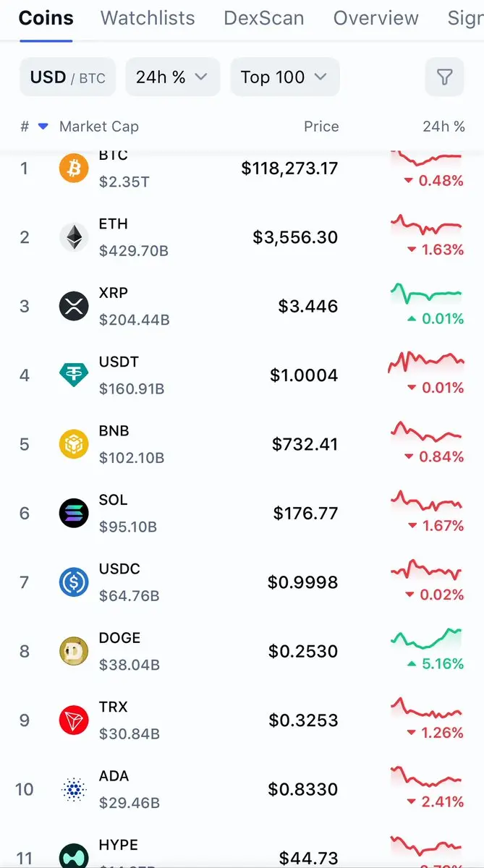
Task: Sort by the Market Cap column header
Action: (x=99, y=127)
